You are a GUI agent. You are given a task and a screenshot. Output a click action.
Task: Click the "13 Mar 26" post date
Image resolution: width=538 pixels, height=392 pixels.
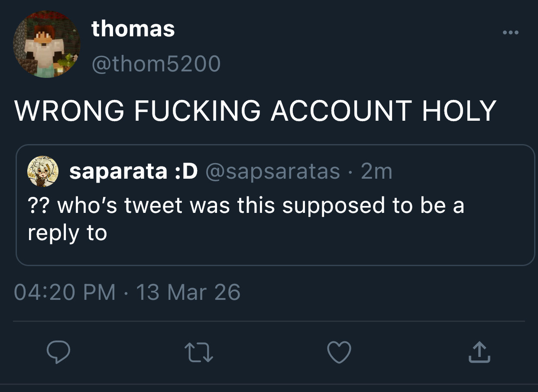[188, 292]
